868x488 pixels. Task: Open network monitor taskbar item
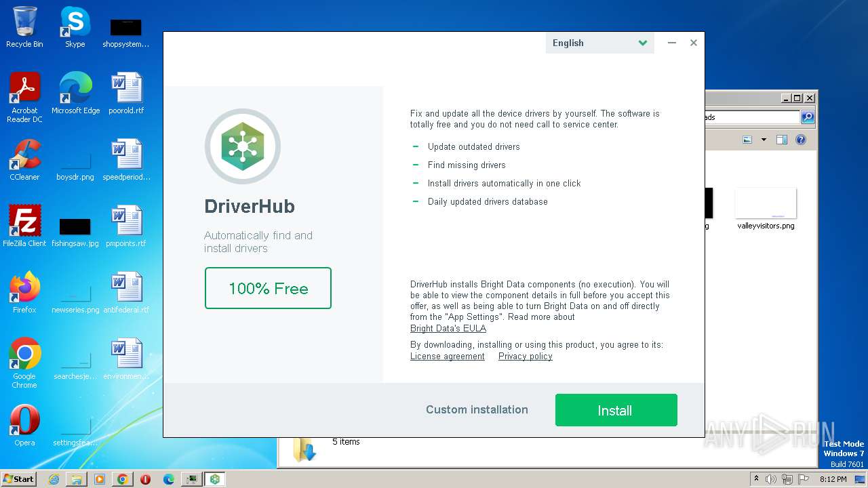point(192,479)
